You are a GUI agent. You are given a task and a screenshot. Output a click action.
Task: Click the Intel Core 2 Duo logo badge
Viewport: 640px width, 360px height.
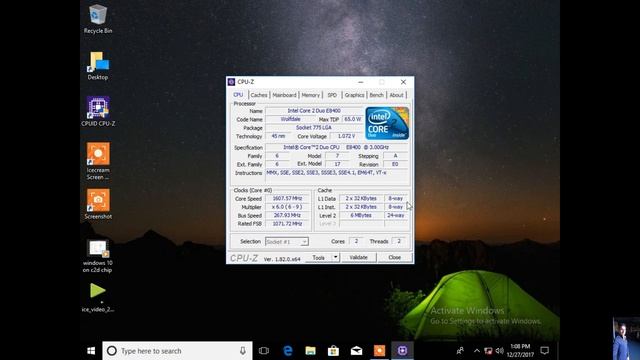coord(387,123)
